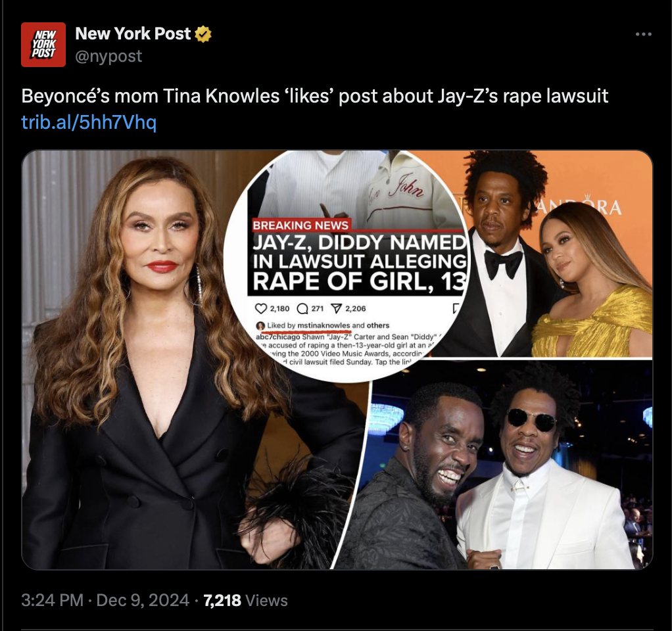The height and width of the screenshot is (631, 672).
Task: Open the trib.al/5hh7Vhq link
Action: pyautogui.click(x=89, y=122)
